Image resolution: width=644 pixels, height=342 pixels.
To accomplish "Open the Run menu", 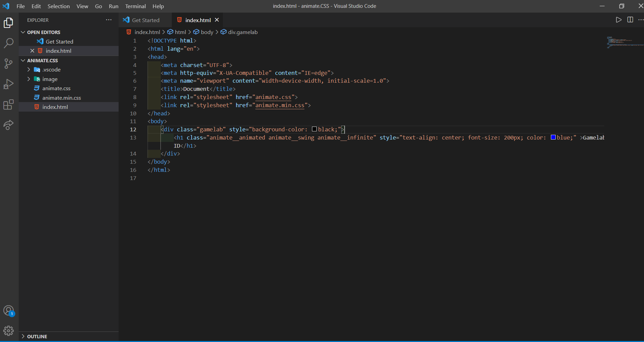I will pos(114,6).
